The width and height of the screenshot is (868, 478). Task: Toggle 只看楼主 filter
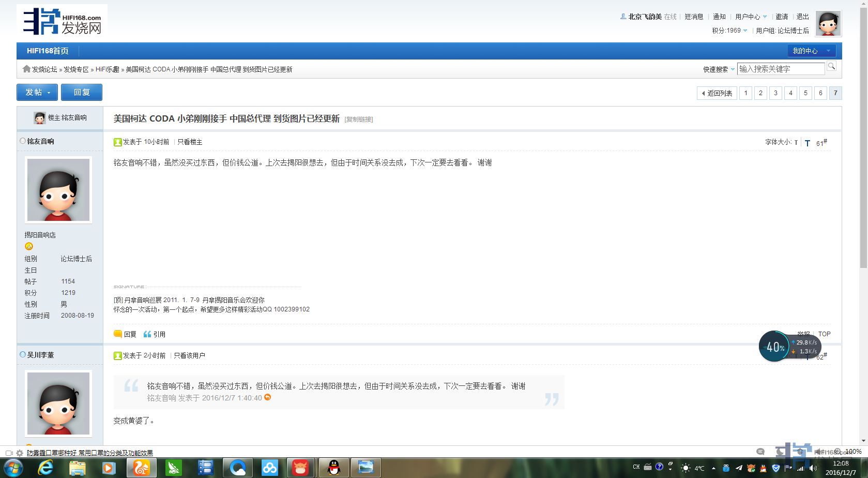point(190,142)
